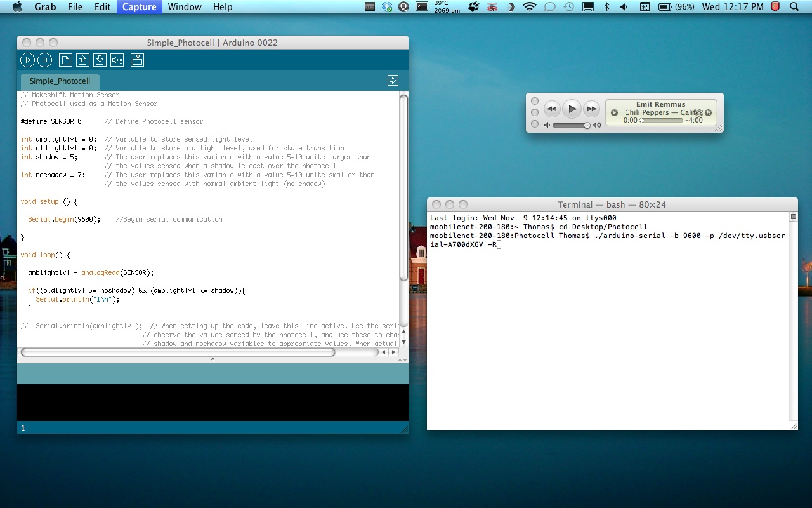
Task: Click the Bluetooth menu bar icon
Action: (606, 7)
